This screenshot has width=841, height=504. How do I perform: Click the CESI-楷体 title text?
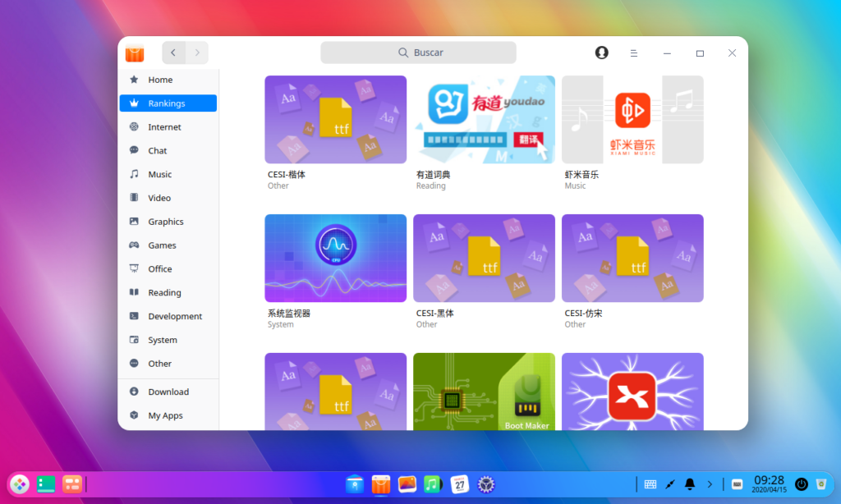tap(286, 174)
